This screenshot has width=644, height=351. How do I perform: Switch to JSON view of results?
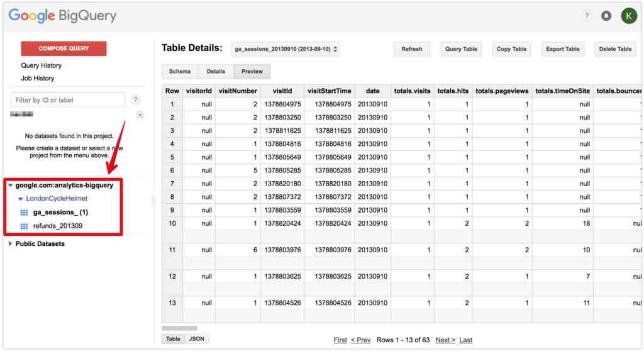point(196,339)
